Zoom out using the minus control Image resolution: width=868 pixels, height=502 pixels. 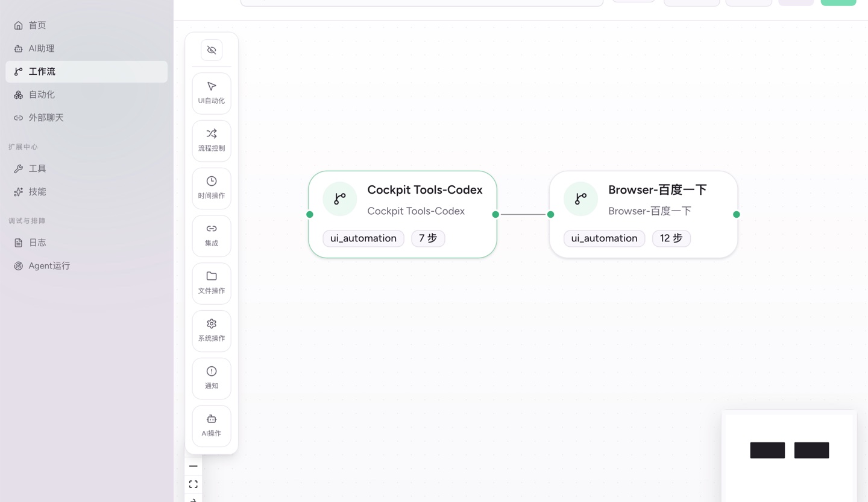pyautogui.click(x=193, y=466)
